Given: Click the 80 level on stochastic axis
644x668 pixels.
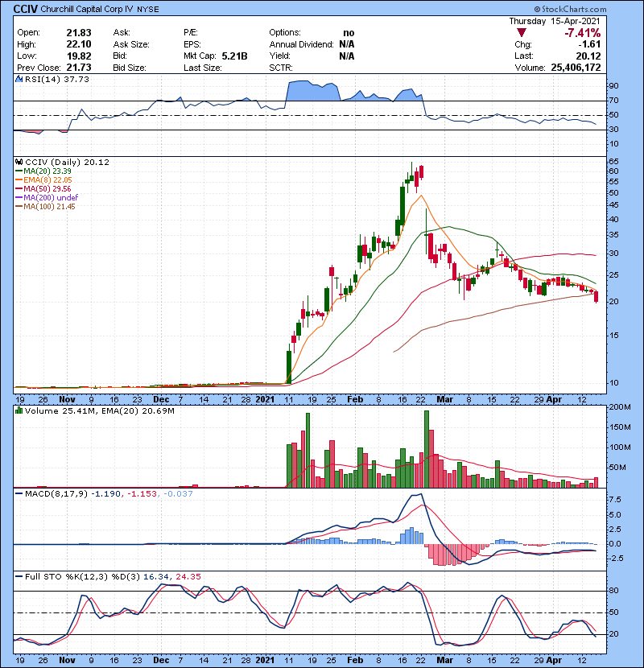Looking at the screenshot, I should (x=613, y=591).
